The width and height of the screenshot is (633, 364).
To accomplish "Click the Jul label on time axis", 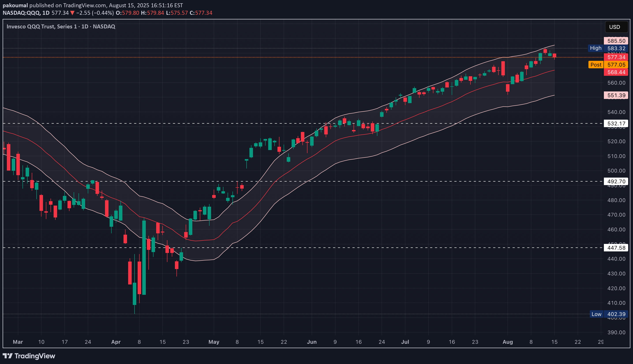I will click(405, 342).
